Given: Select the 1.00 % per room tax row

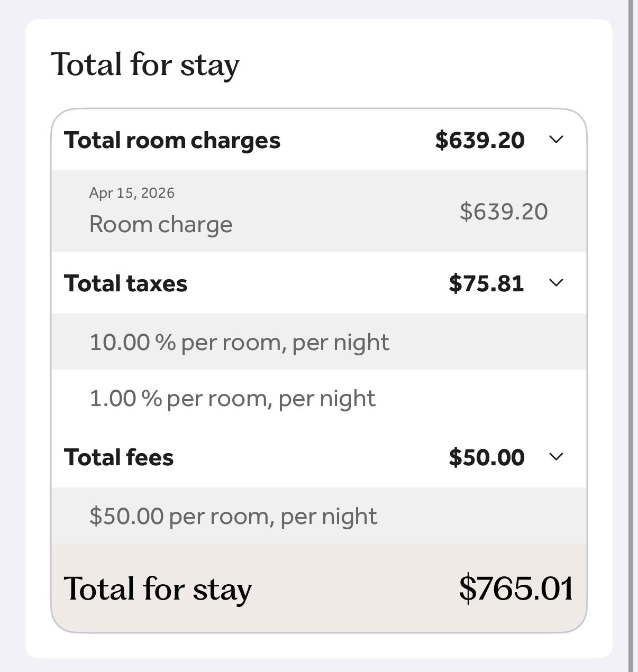Looking at the screenshot, I should click(232, 398).
